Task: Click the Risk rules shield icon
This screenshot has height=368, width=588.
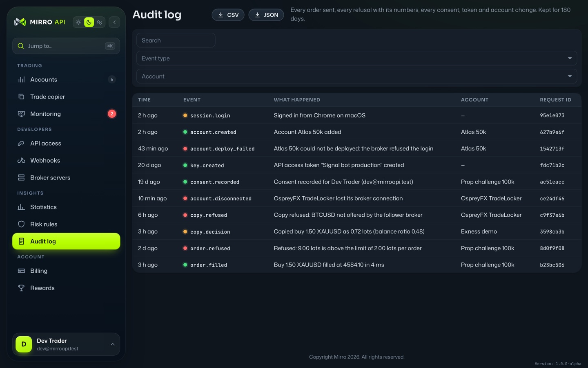Action: (21, 224)
